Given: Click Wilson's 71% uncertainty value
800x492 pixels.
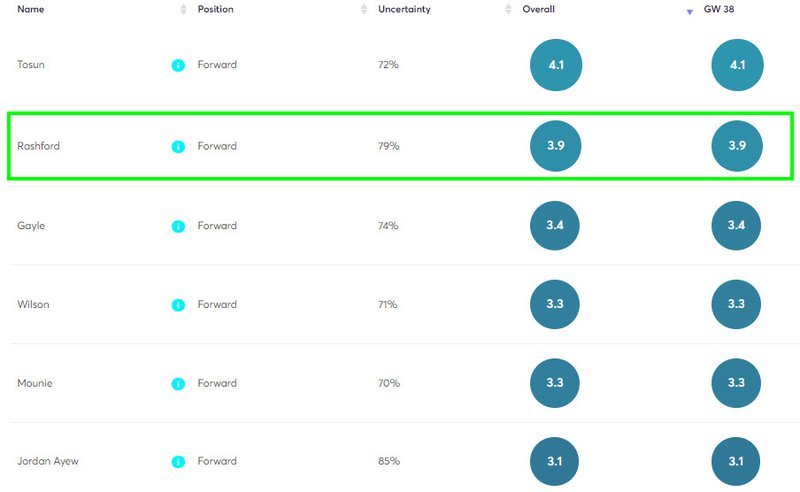Looking at the screenshot, I should [388, 304].
